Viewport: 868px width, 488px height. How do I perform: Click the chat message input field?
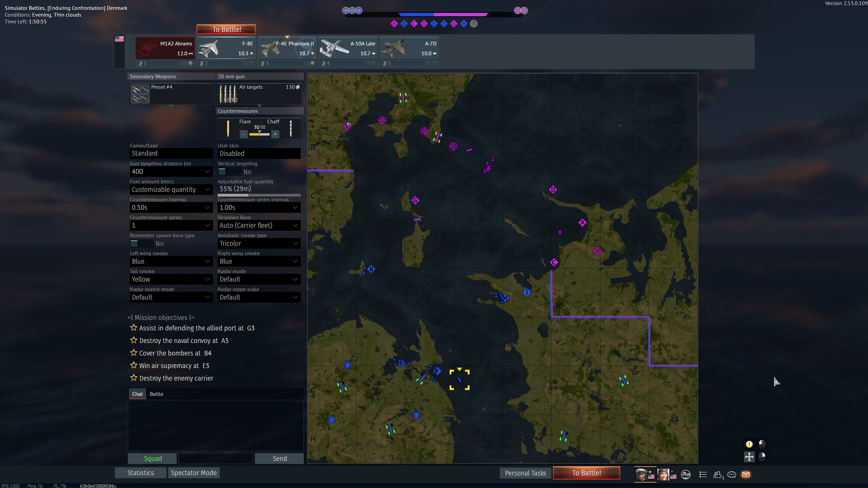[x=216, y=459]
